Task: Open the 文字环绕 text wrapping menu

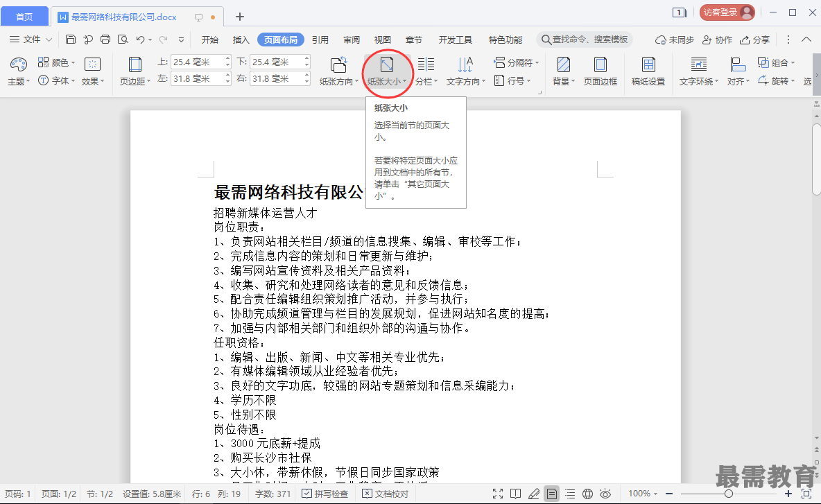Action: point(698,71)
